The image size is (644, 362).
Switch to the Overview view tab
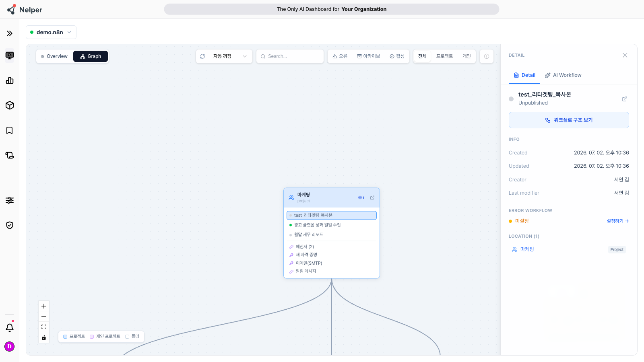click(54, 56)
